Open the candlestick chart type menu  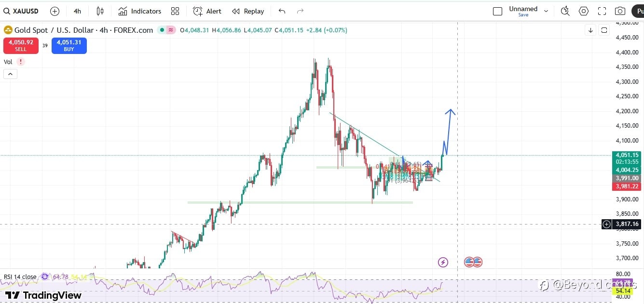100,11
